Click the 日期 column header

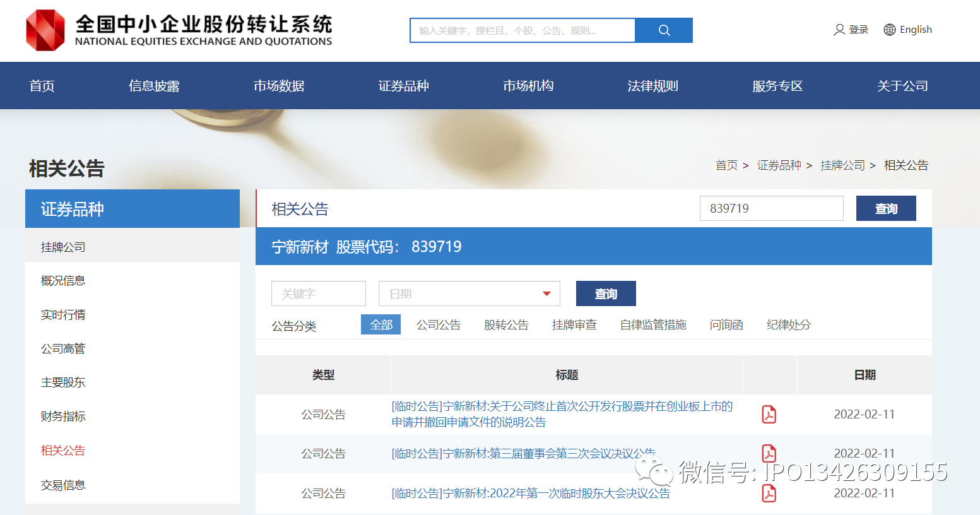[865, 375]
